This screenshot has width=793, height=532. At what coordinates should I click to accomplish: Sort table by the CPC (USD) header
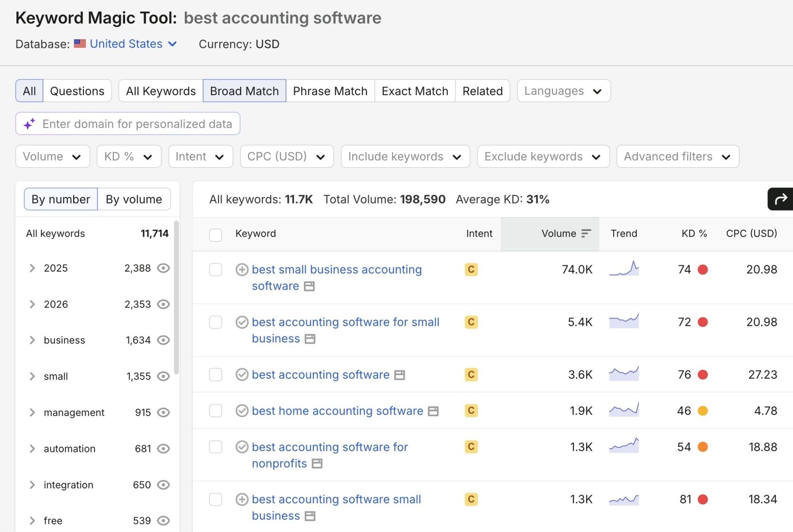click(751, 233)
